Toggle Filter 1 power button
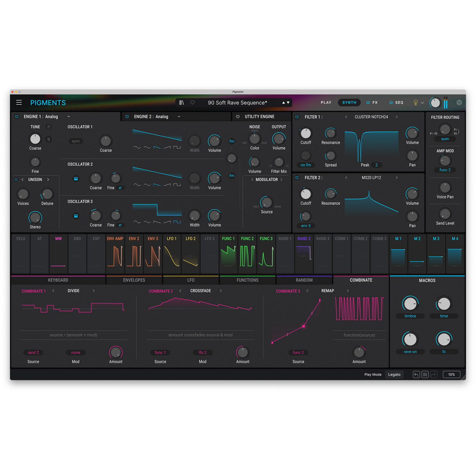 [x=297, y=117]
